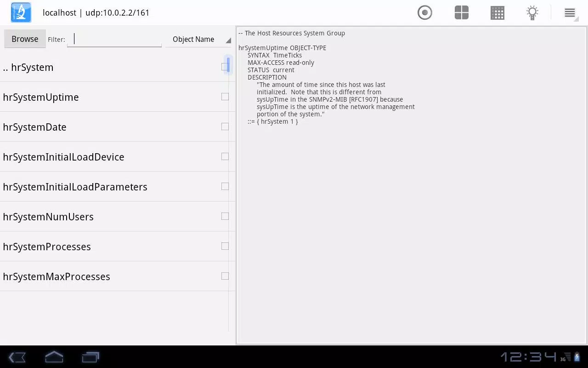Open the overflow menu lines icon
Viewport: 588px width, 368px height.
tap(570, 13)
